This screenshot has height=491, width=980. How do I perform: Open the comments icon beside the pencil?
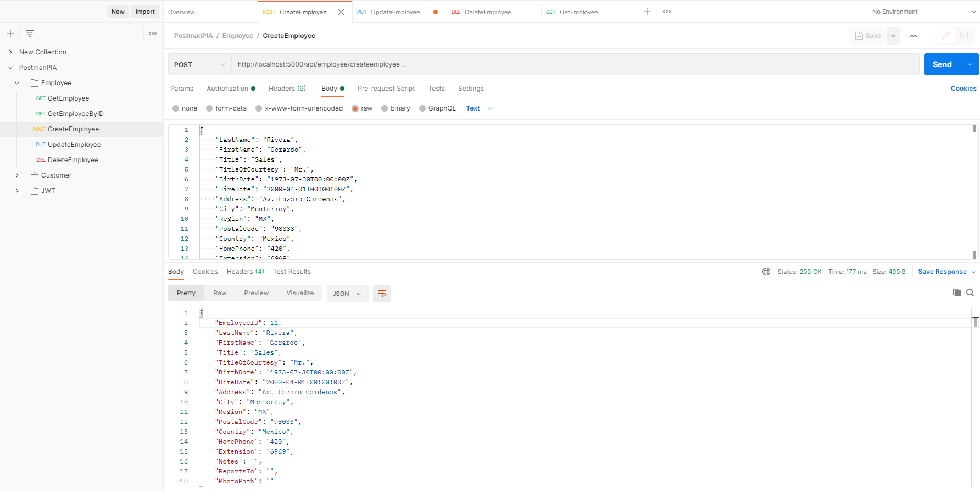[x=964, y=36]
